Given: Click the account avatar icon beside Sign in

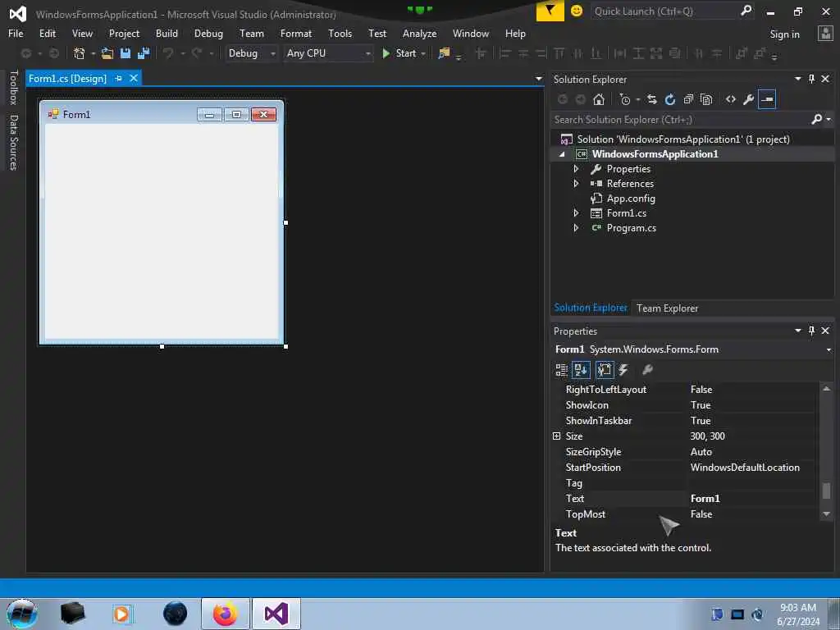Looking at the screenshot, I should pyautogui.click(x=825, y=34).
